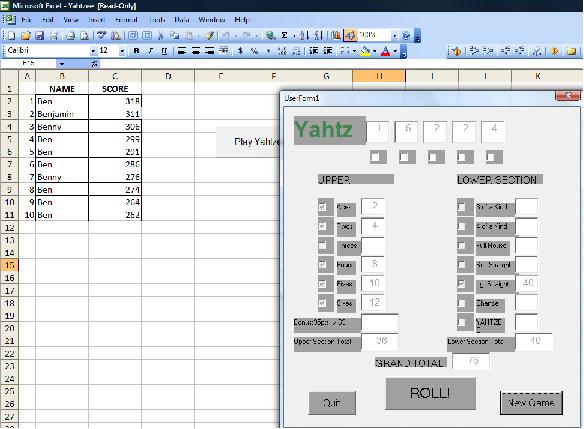
Task: Check the Threes checkbox in Upper section
Action: click(x=323, y=245)
